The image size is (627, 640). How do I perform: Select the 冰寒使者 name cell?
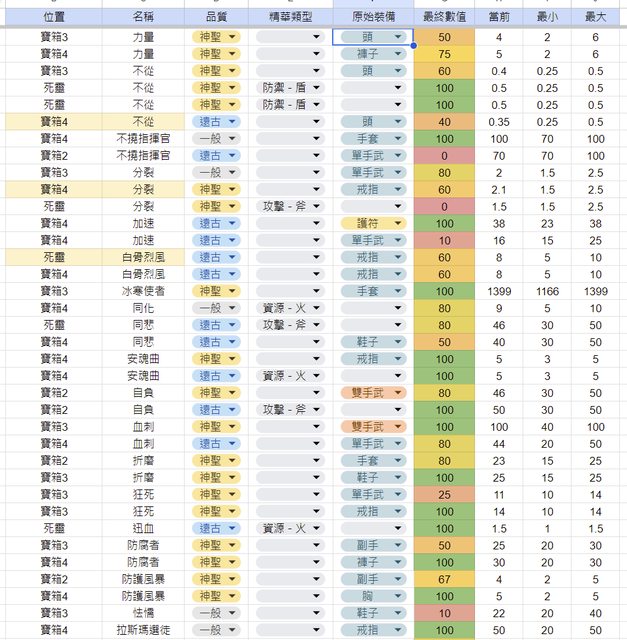[x=144, y=290]
